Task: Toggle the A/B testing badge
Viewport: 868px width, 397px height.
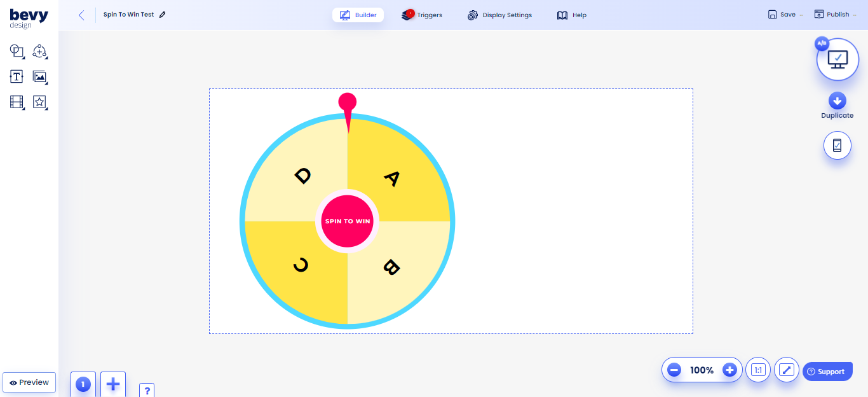Action: tap(822, 43)
